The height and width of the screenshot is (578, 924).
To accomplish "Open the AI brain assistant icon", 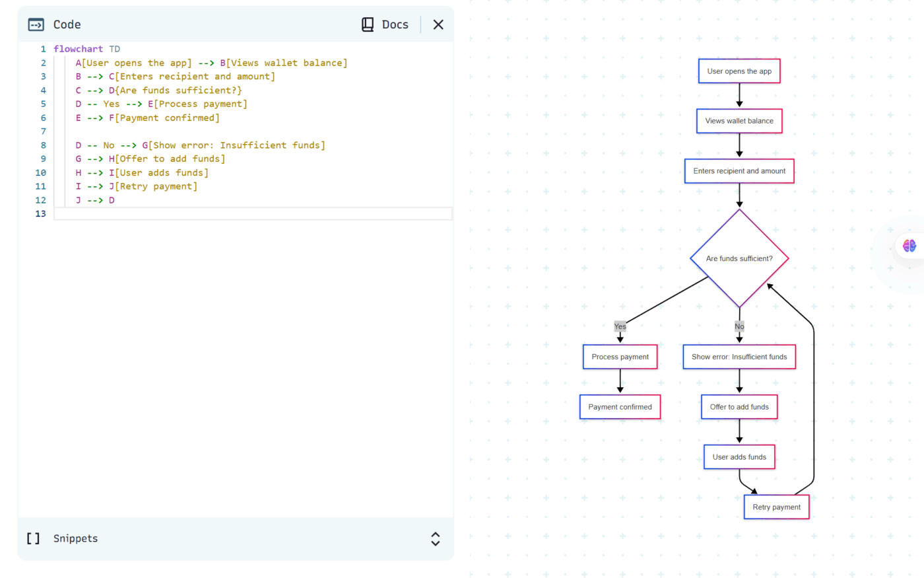I will click(909, 246).
